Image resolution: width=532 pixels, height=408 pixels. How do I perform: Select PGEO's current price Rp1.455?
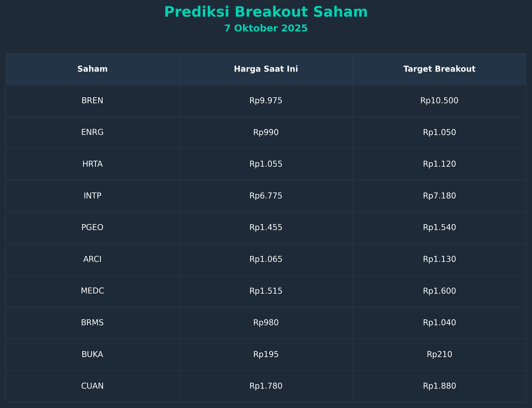266,228
